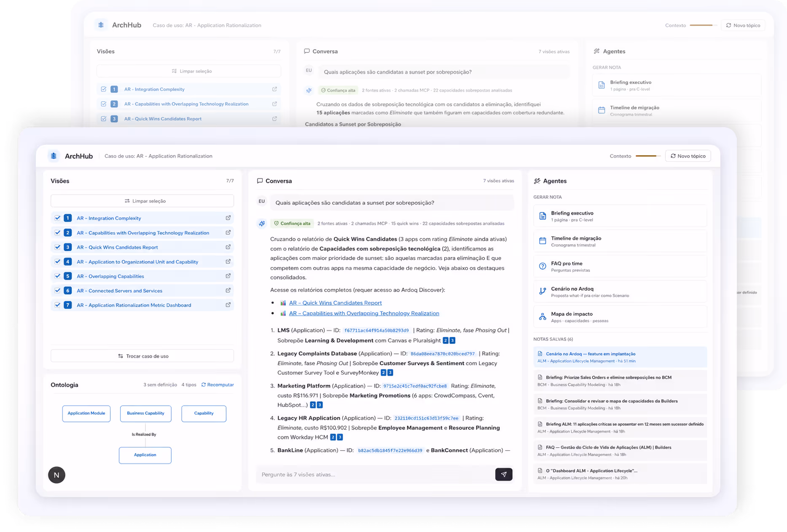This screenshot has width=787, height=532.
Task: Click the Contexto usage bar in background window
Action: coord(703,25)
